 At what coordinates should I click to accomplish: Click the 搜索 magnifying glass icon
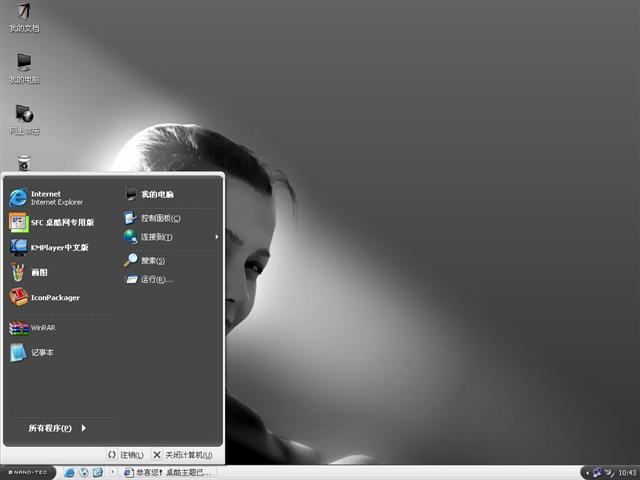coord(131,260)
